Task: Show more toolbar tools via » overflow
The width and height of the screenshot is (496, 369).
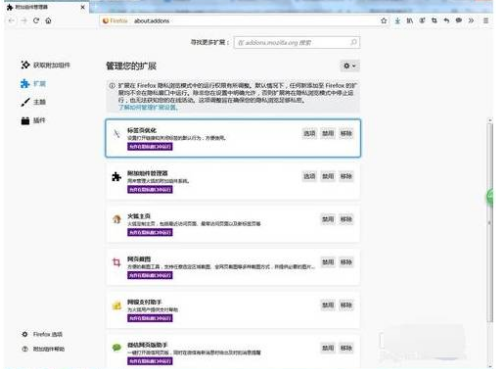Action: pyautogui.click(x=471, y=21)
